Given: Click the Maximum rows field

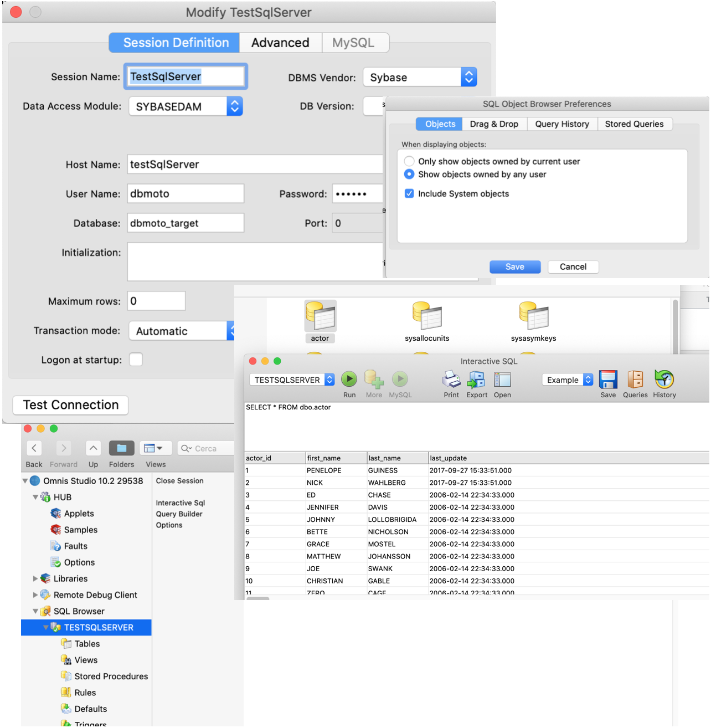Looking at the screenshot, I should coord(157,301).
